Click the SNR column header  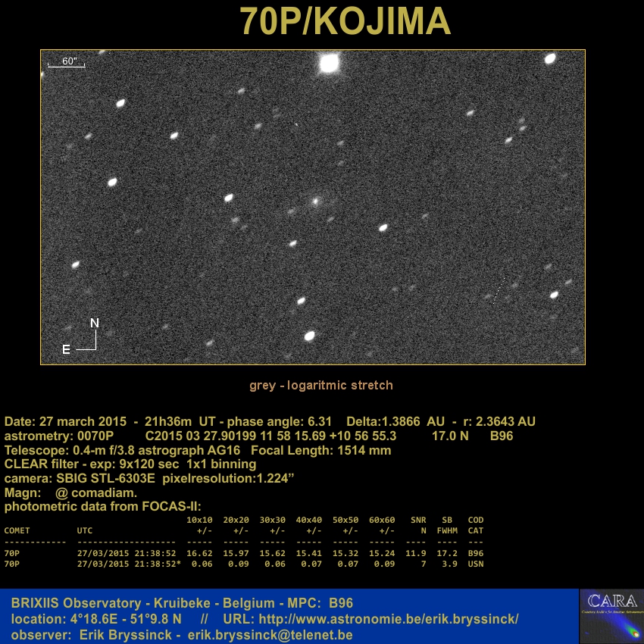pyautogui.click(x=418, y=520)
